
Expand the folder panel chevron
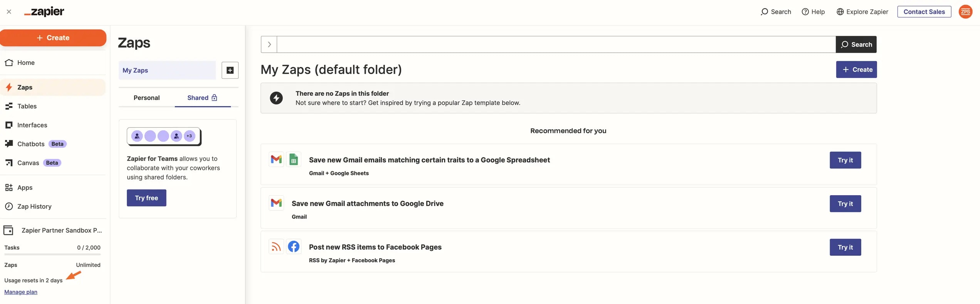coord(269,44)
